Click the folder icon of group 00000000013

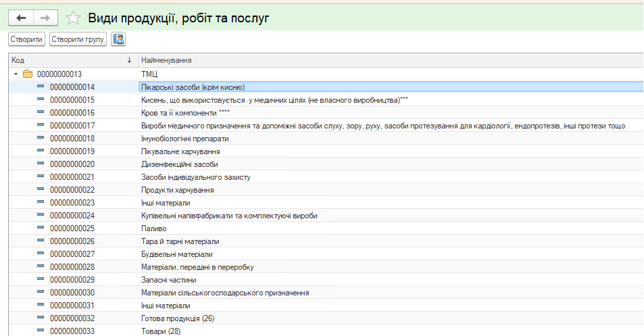(x=28, y=74)
